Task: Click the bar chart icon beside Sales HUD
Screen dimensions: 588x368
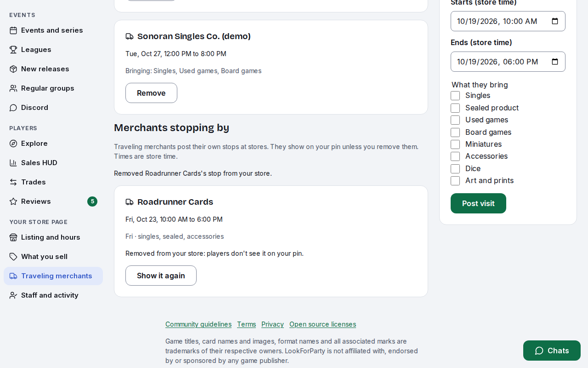Action: pyautogui.click(x=13, y=163)
